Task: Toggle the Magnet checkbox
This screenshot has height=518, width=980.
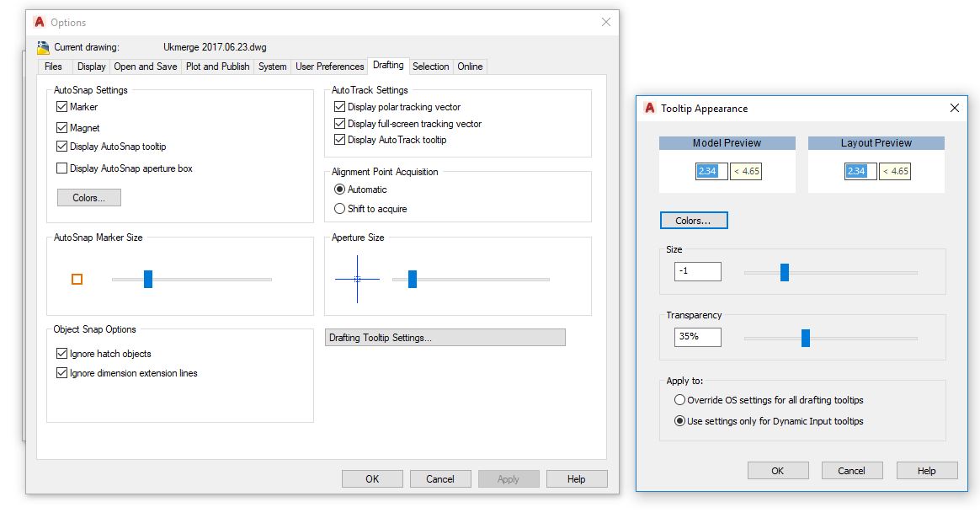Action: (x=61, y=128)
